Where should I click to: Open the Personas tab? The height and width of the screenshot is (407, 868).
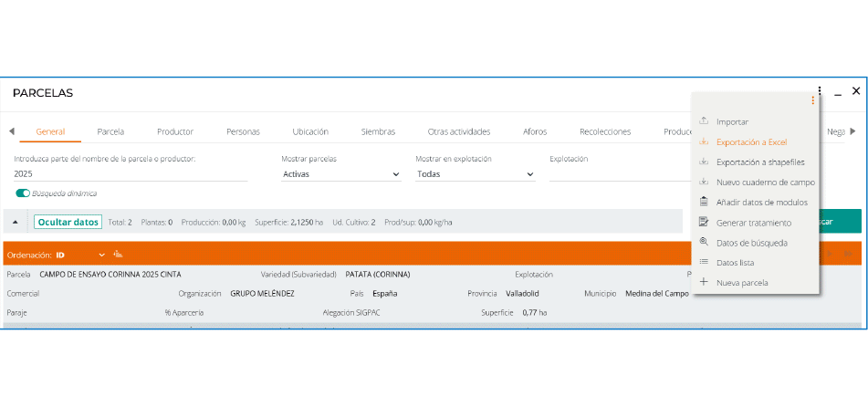243,131
